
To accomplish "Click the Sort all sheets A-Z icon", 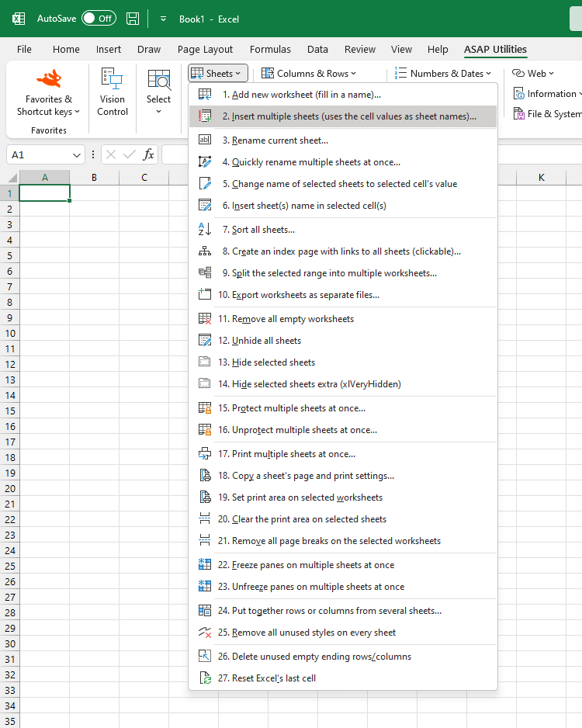I will (205, 230).
